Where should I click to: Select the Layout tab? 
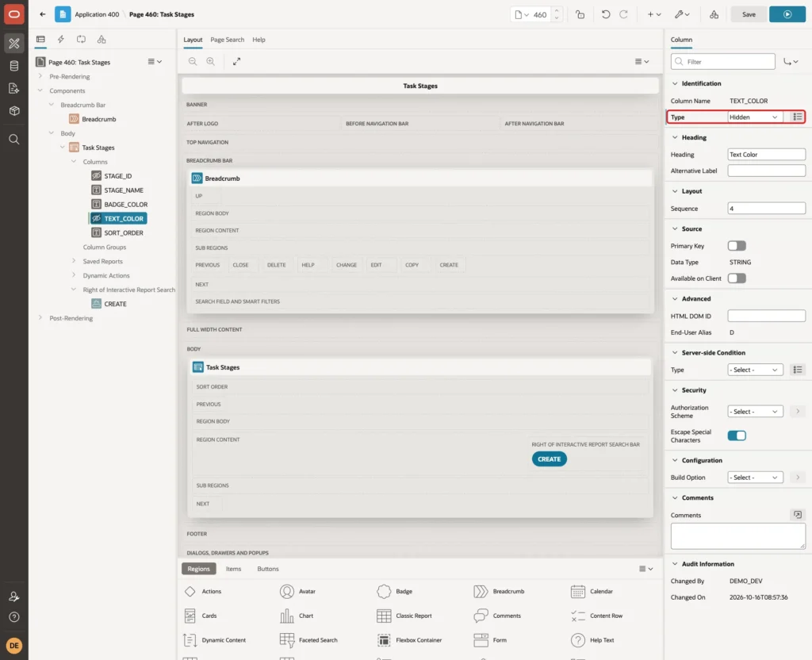click(x=193, y=40)
